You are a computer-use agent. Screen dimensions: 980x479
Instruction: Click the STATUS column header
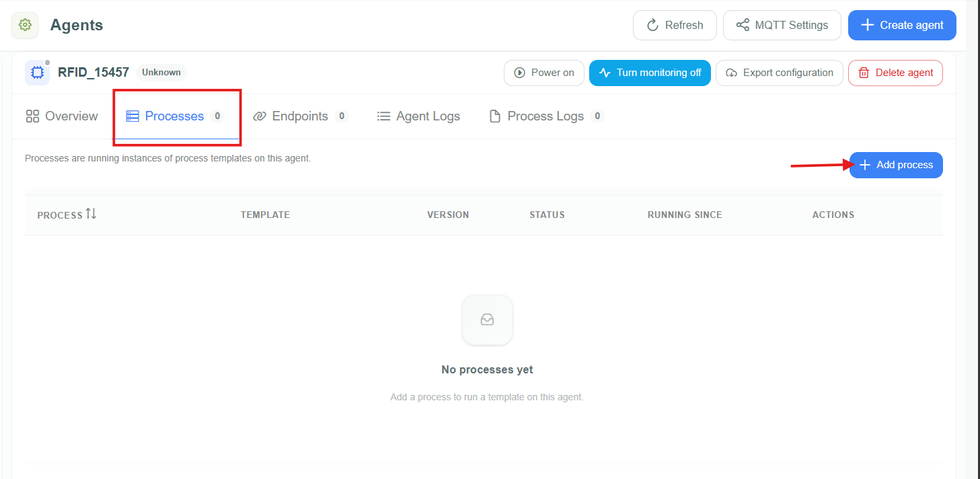click(x=547, y=215)
